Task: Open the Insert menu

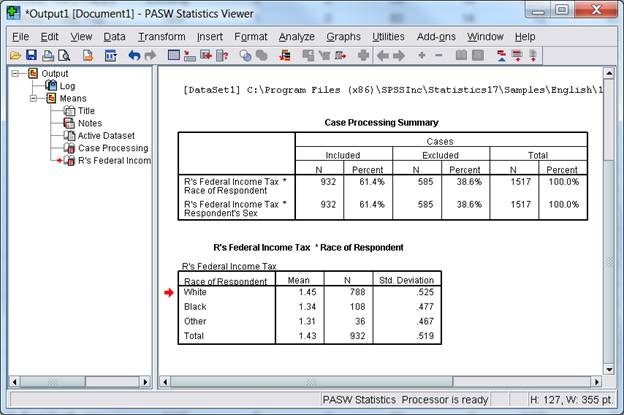Action: (x=210, y=37)
